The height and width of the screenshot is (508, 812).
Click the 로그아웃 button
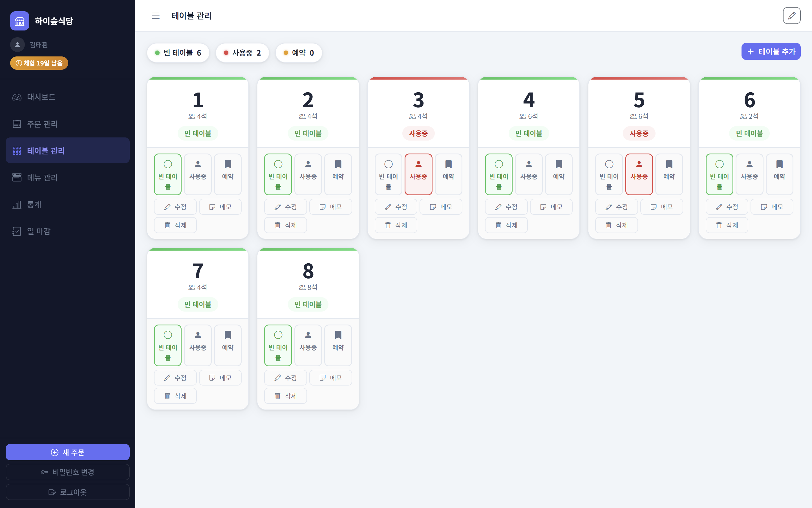coord(67,492)
